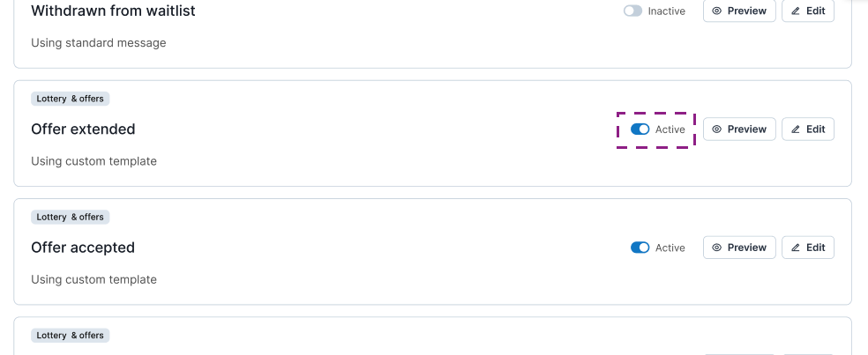Edit the Withdrawn from waitlist message
Screen dimensions: 868x355
pyautogui.click(x=808, y=11)
